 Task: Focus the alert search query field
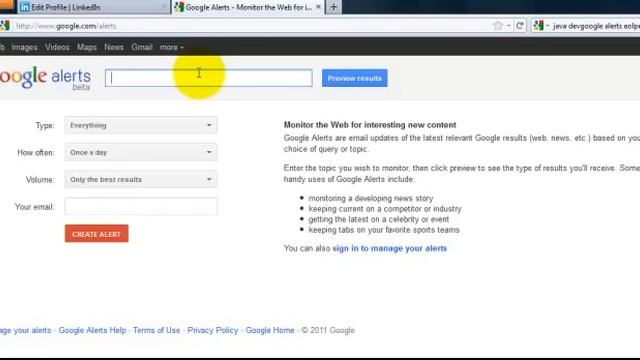(209, 78)
